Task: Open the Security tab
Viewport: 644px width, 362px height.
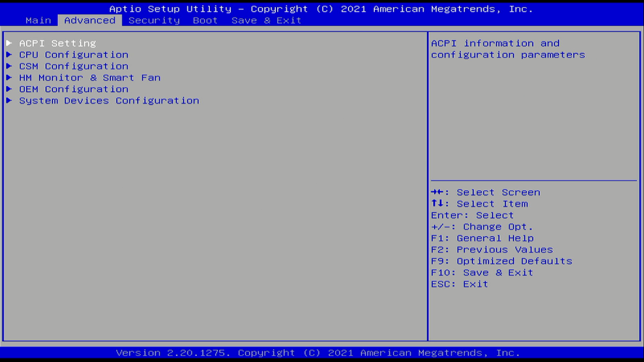Action: [x=154, y=20]
